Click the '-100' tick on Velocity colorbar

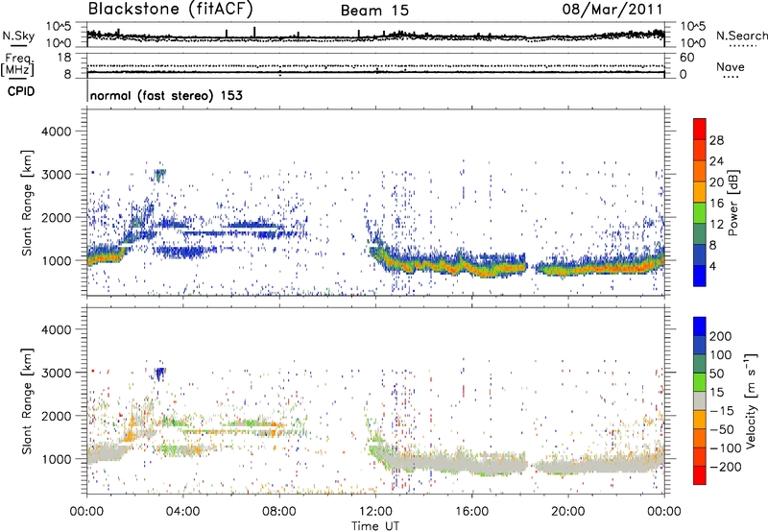(x=726, y=448)
